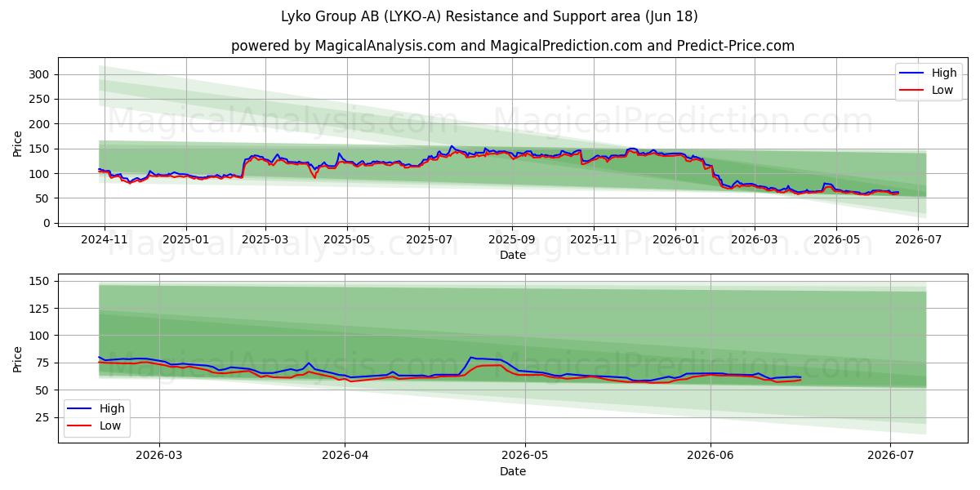Click the 'Price' y-axis title of the top chart

pos(18,144)
